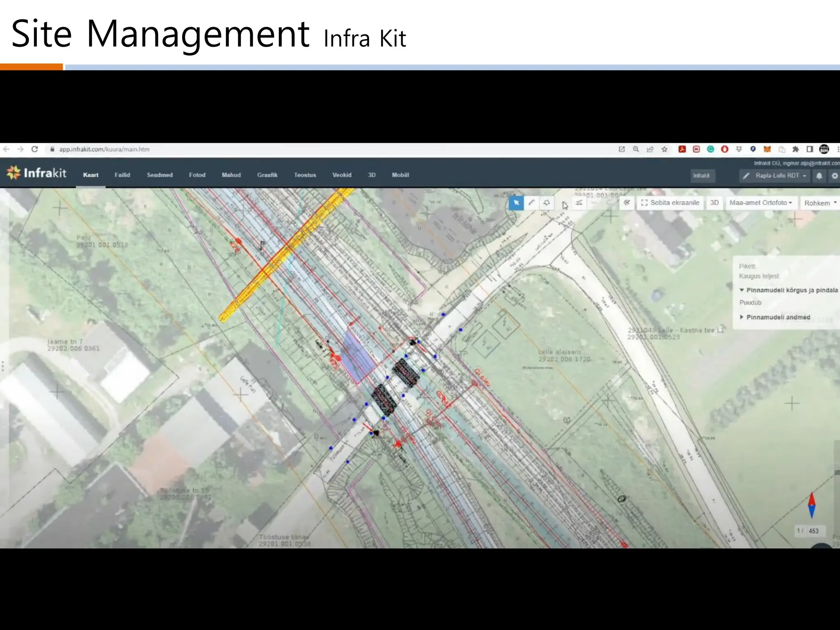This screenshot has width=840, height=630.
Task: Open the Kaart tab
Action: [91, 175]
